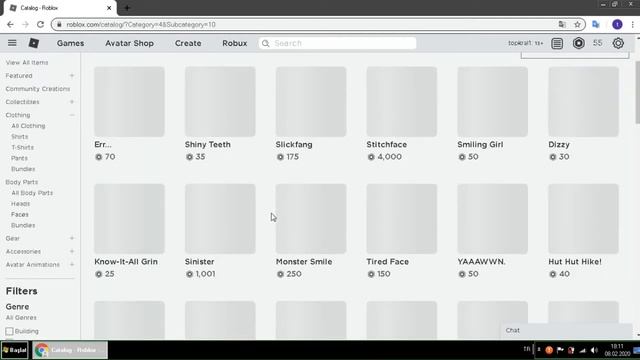Click the Chrome address bar URL
This screenshot has width=640, height=360.
(x=141, y=24)
